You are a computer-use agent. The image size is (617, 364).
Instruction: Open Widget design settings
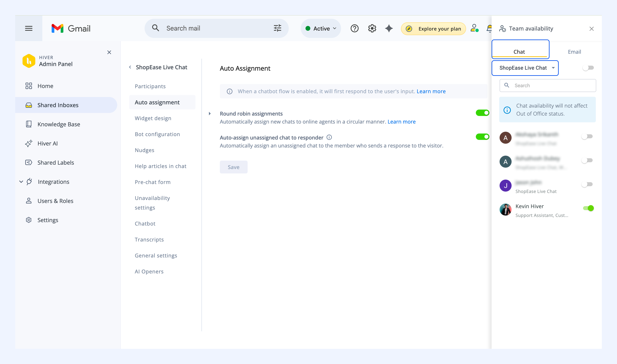(x=153, y=118)
